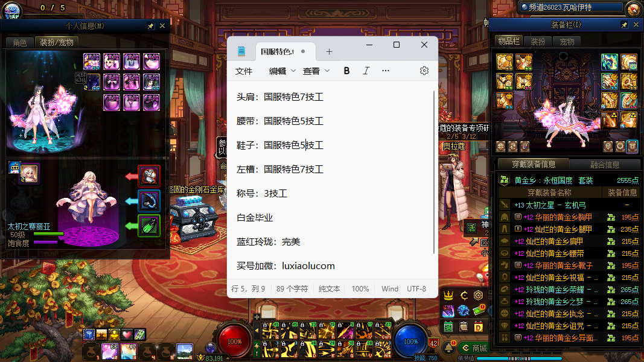
Task: Switch to the 融合信息 tab
Action: [604, 164]
